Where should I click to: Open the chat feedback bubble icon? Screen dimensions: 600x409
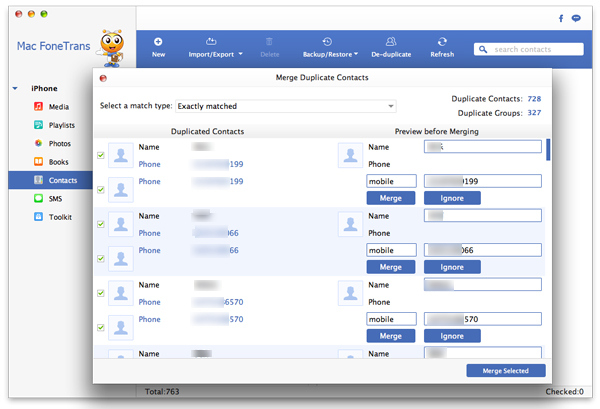(x=576, y=18)
